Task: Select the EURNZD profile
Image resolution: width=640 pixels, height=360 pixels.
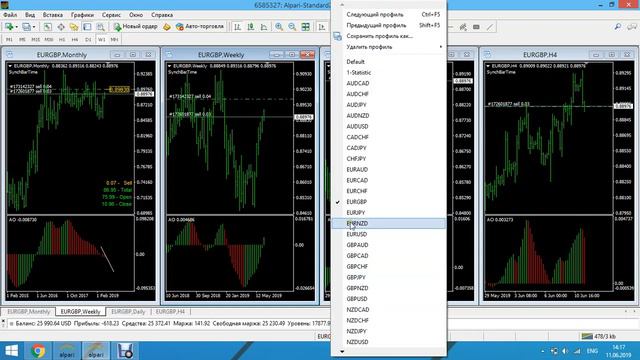Action: 389,223
